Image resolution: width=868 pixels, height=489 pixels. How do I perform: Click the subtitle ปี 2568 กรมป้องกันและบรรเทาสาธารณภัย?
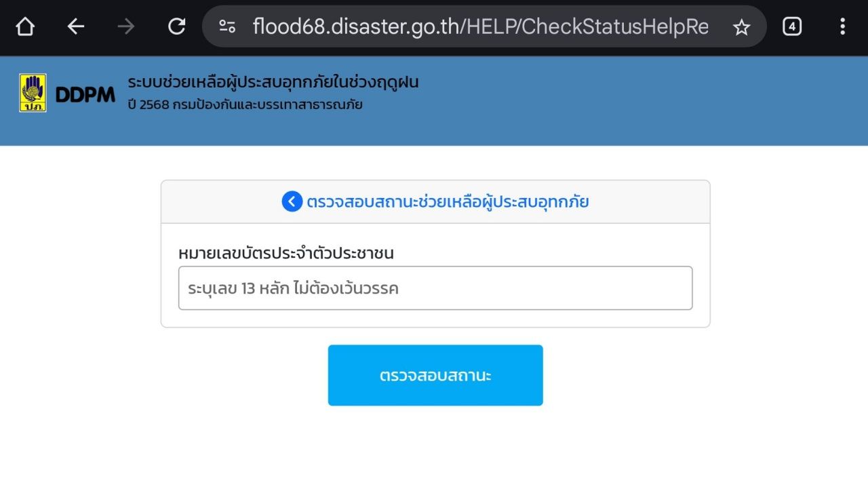(245, 105)
